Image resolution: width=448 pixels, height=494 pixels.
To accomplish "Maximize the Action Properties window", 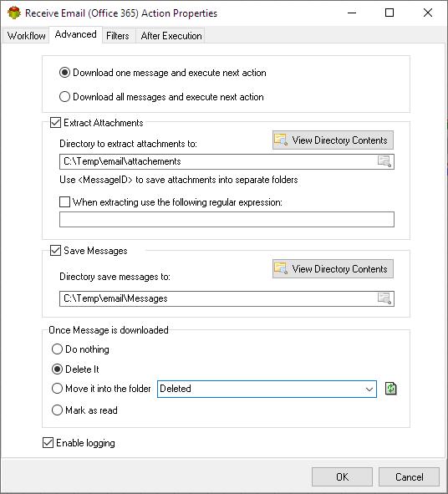I will click(389, 13).
